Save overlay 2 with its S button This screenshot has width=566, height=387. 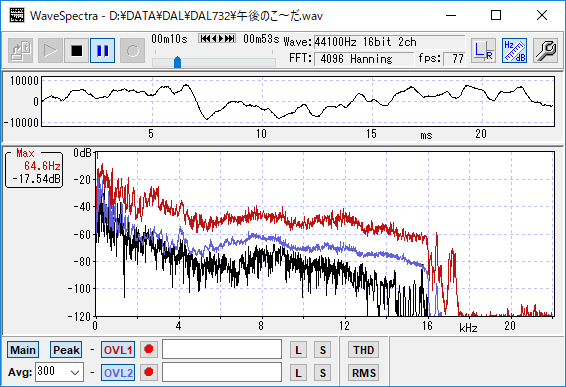322,373
